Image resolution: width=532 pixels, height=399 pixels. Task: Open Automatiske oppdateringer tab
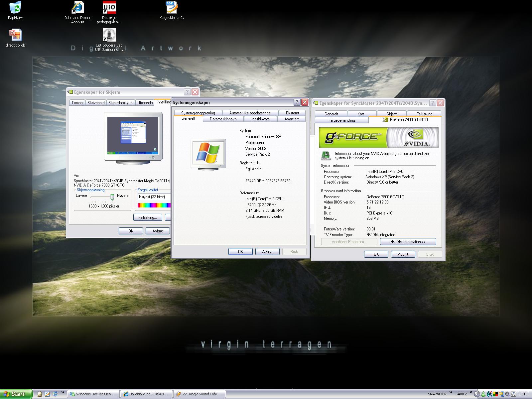(x=250, y=113)
